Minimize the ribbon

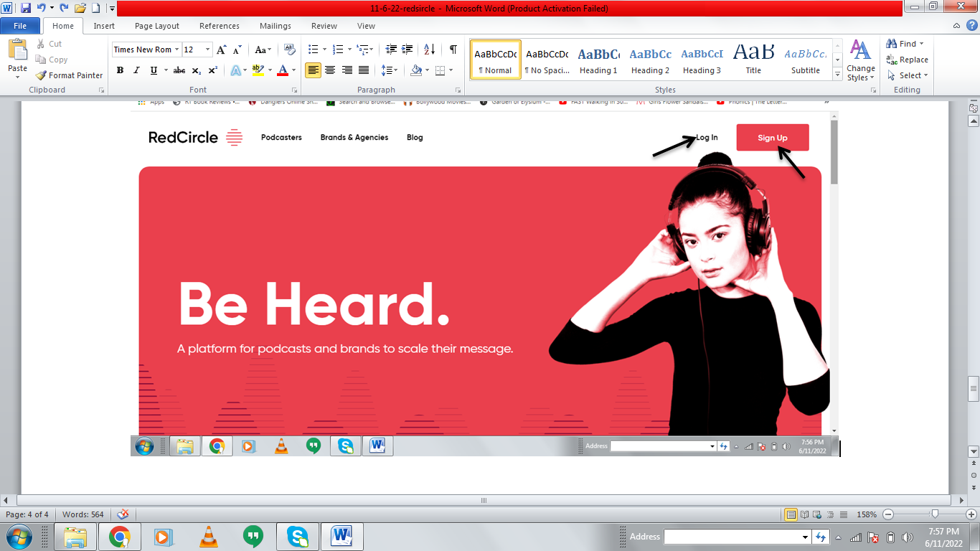tap(957, 26)
